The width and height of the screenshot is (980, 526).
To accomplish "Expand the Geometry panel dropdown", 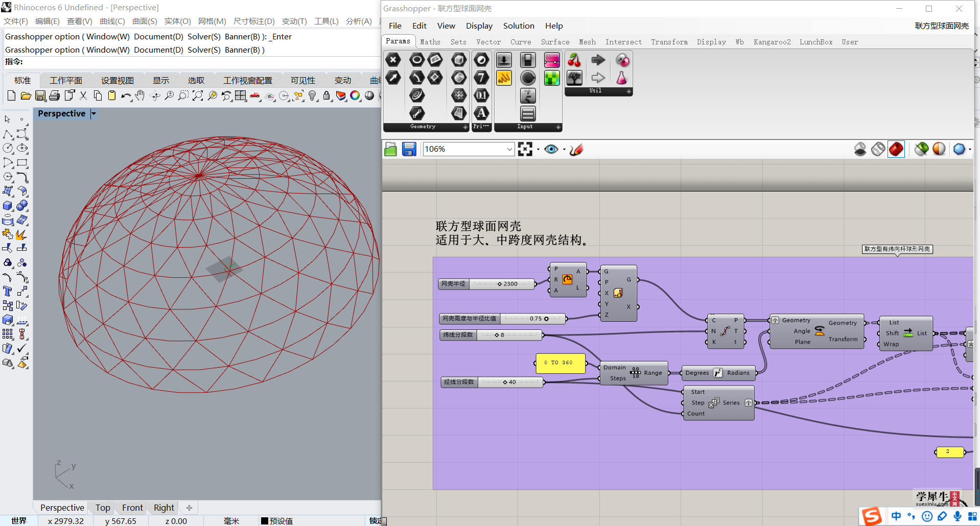I will [x=465, y=127].
